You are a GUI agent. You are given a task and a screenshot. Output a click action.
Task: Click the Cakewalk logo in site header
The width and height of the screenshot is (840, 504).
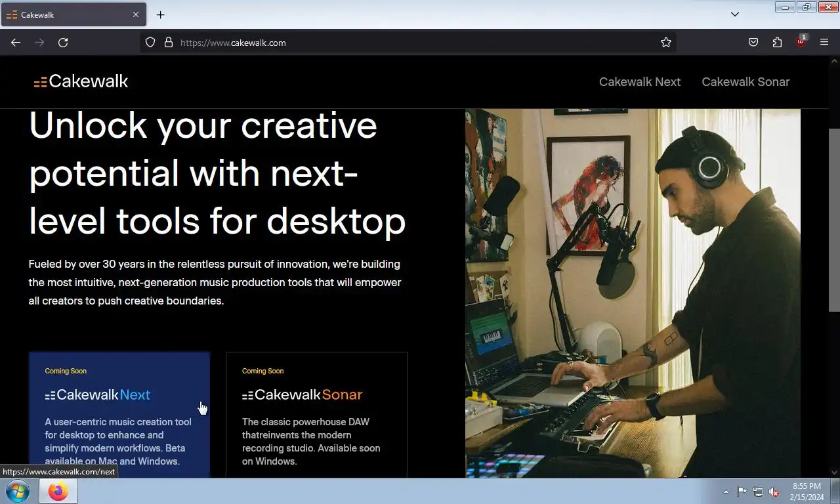tap(81, 81)
